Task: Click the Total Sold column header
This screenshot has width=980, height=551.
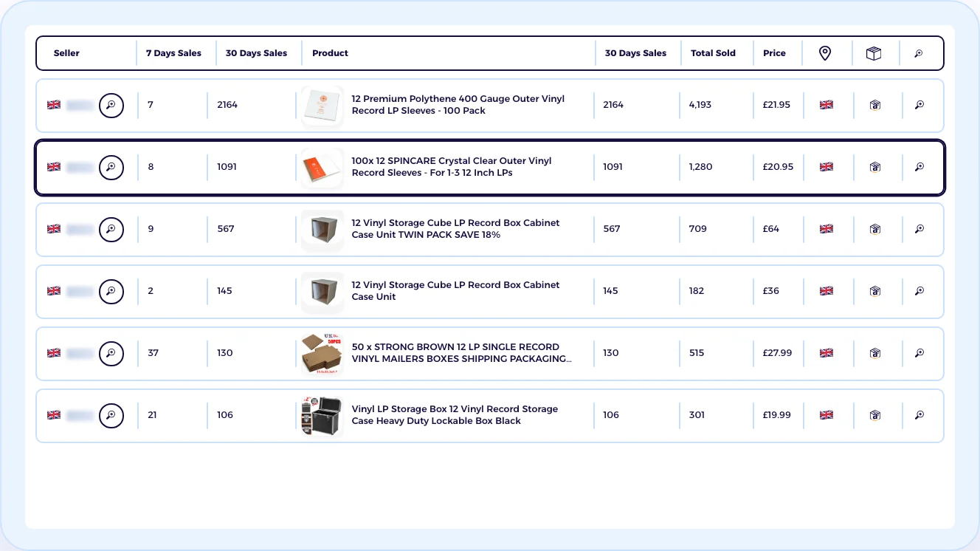Action: click(x=713, y=53)
